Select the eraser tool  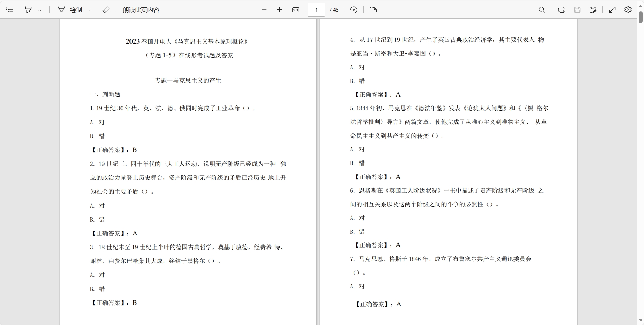click(106, 10)
